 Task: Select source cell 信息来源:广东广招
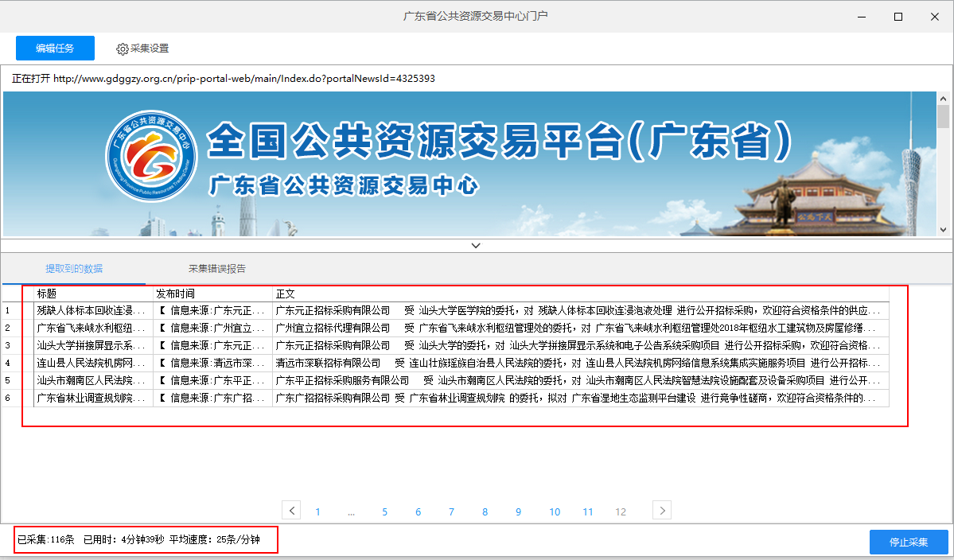point(213,399)
